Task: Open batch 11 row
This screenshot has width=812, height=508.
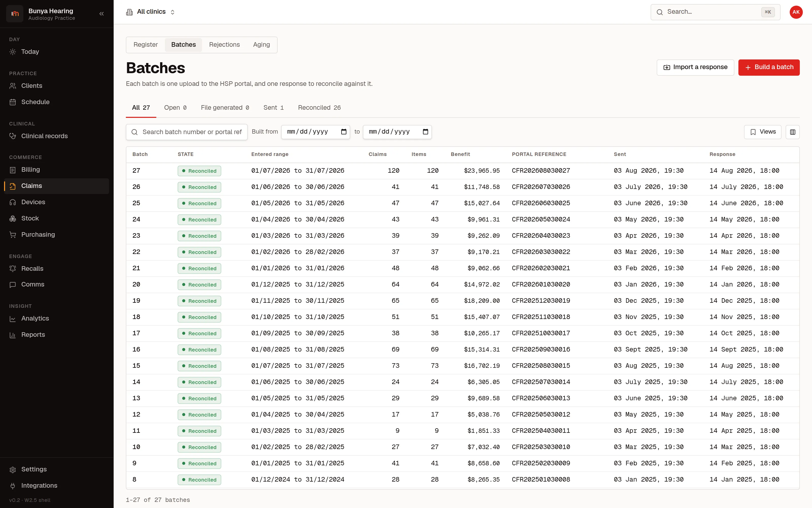Action: click(463, 431)
